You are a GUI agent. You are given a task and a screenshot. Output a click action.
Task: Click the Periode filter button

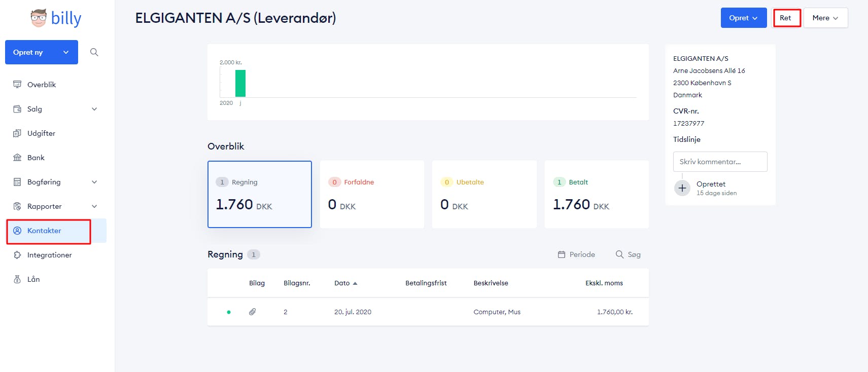click(x=576, y=254)
